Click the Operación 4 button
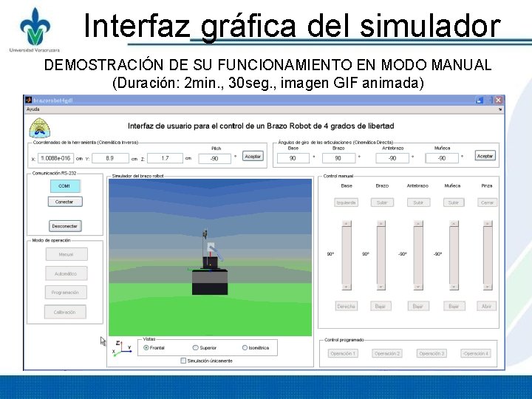 click(x=476, y=353)
